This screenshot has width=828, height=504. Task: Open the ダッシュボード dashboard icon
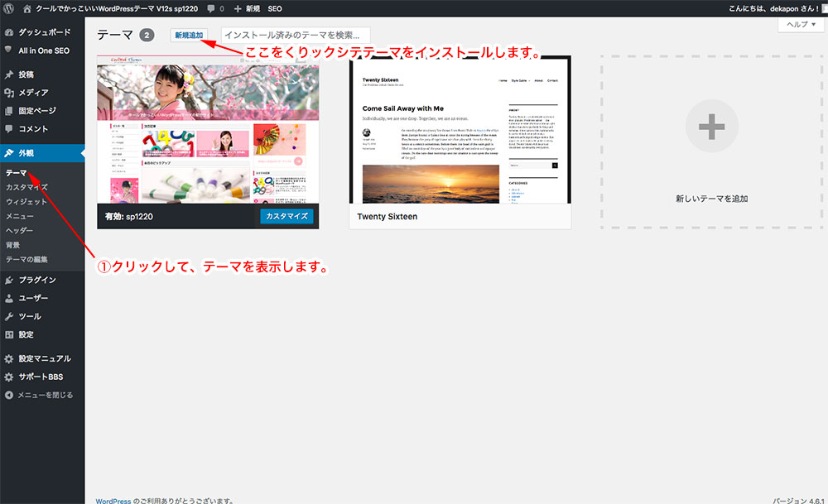coord(9,32)
